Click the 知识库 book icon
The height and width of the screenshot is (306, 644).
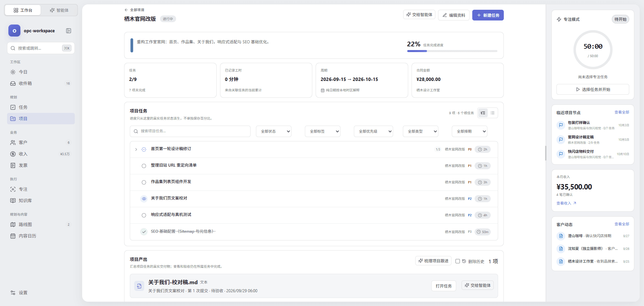pos(13,201)
